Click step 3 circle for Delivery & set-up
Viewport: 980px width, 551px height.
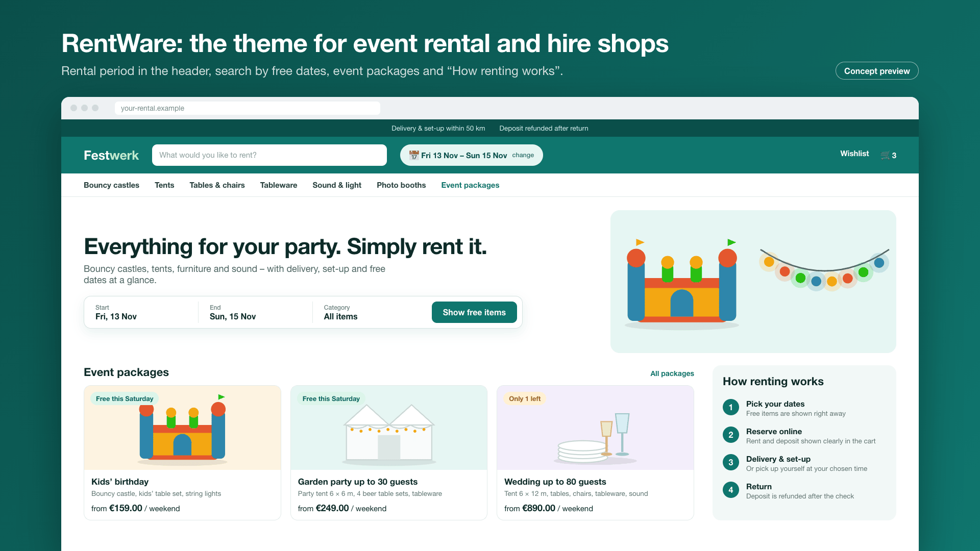click(x=731, y=462)
